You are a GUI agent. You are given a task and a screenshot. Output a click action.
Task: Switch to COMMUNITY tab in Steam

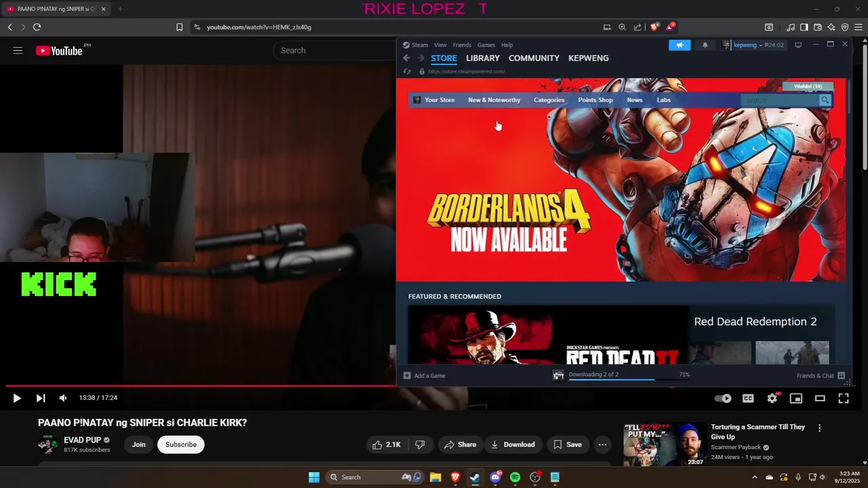point(534,58)
